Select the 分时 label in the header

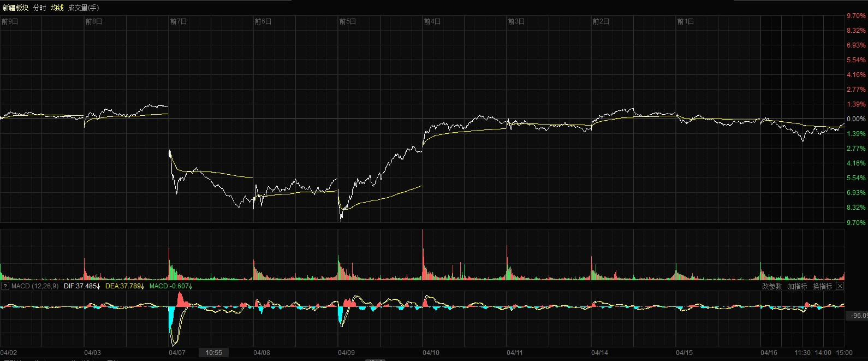[x=40, y=8]
